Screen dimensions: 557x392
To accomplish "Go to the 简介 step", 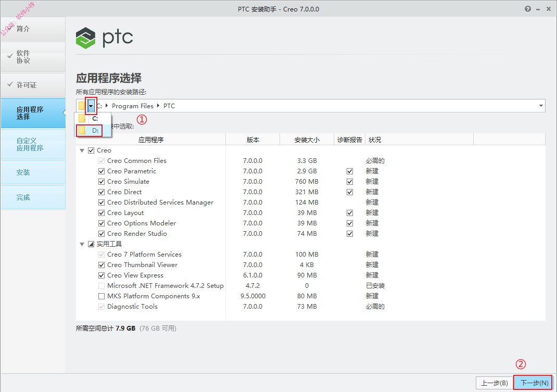I will (33, 29).
